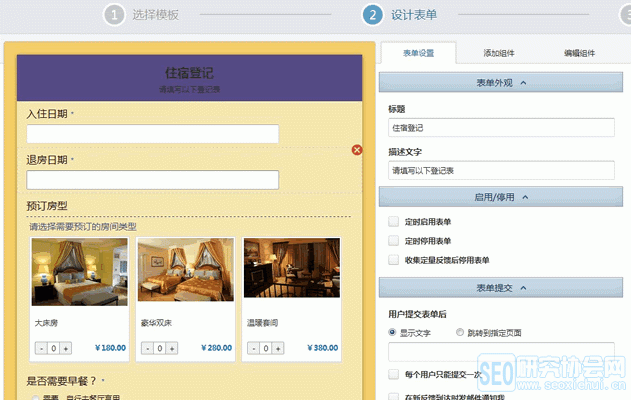Increase quantity for 豪华双床 room

point(172,348)
